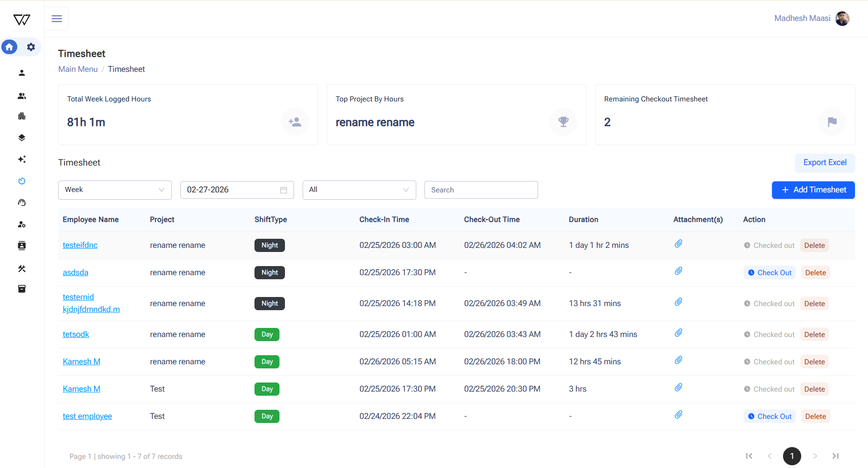Open the headset support icon in sidebar
Image resolution: width=868 pixels, height=468 pixels.
coord(21,202)
